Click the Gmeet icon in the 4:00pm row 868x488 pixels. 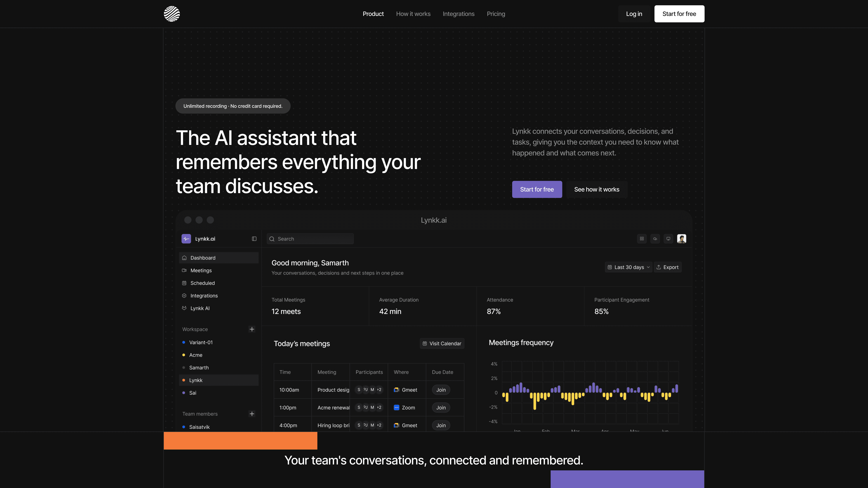pos(397,425)
